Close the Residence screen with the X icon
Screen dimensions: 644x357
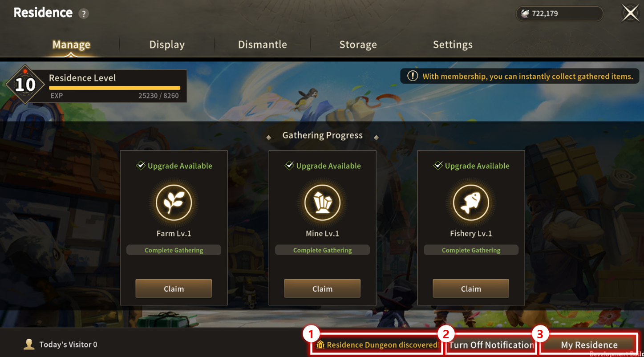630,14
